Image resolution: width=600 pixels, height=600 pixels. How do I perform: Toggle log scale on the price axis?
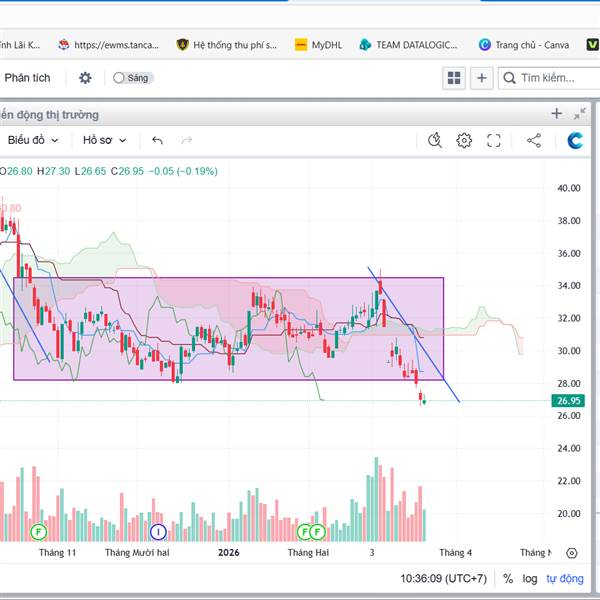(530, 578)
